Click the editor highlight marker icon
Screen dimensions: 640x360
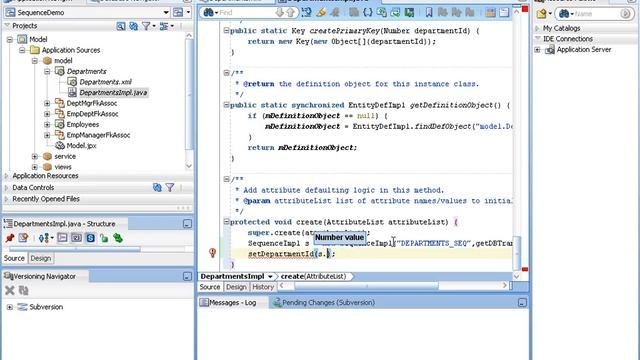pos(321,13)
